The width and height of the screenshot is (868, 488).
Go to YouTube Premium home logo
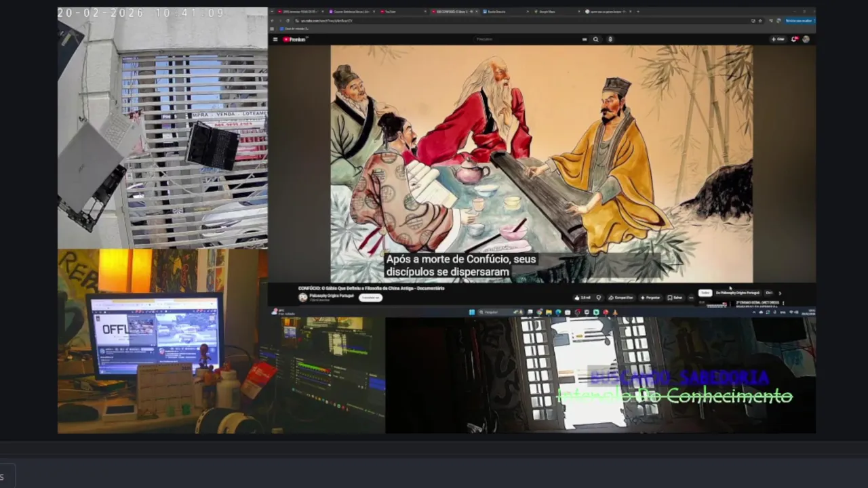click(x=296, y=39)
